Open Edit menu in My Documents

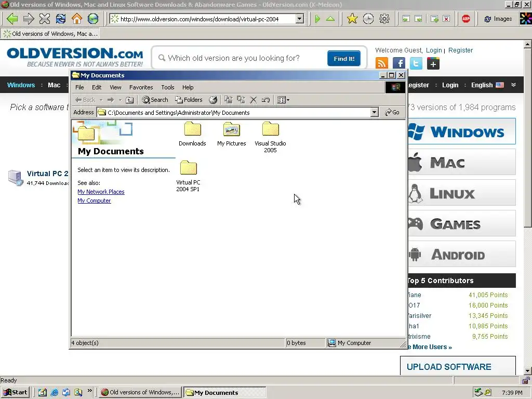point(97,87)
